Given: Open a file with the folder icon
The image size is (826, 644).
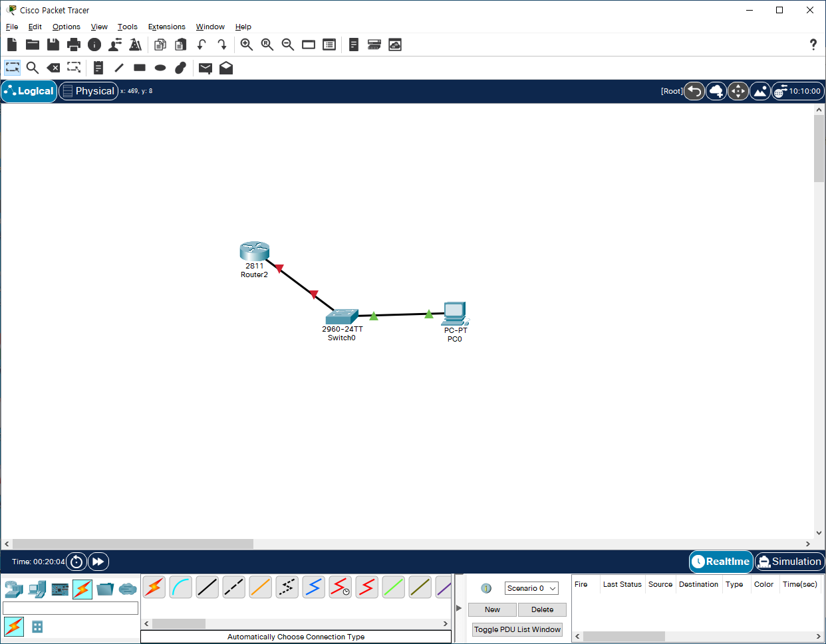Looking at the screenshot, I should point(33,45).
